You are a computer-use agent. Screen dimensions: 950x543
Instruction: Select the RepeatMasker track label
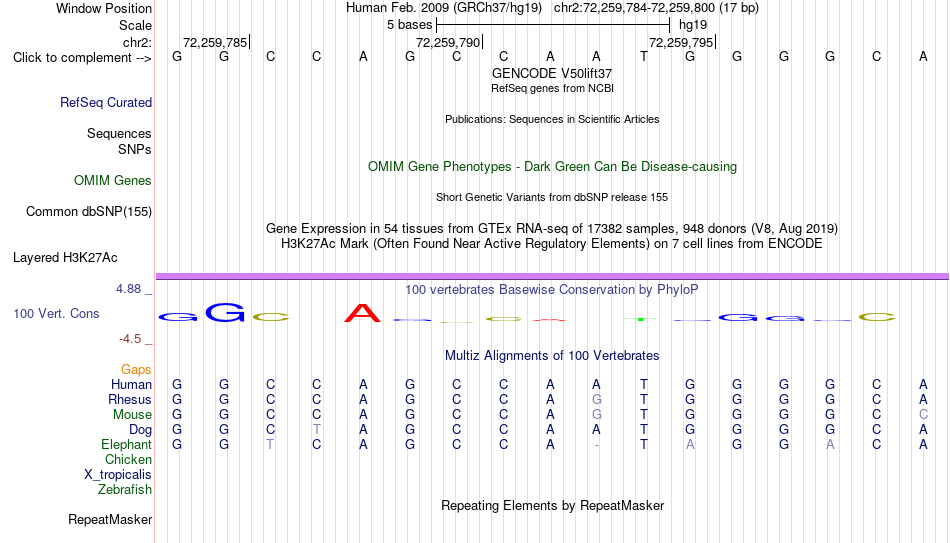[110, 519]
